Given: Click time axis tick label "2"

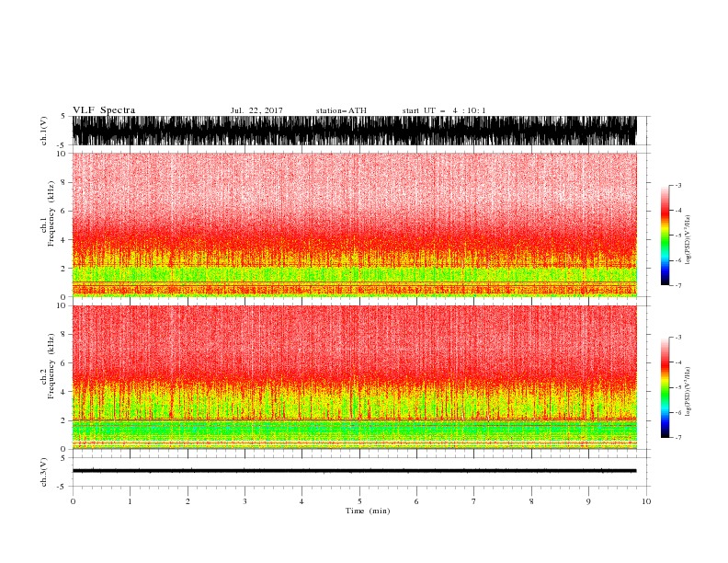Looking at the screenshot, I should (x=188, y=501).
